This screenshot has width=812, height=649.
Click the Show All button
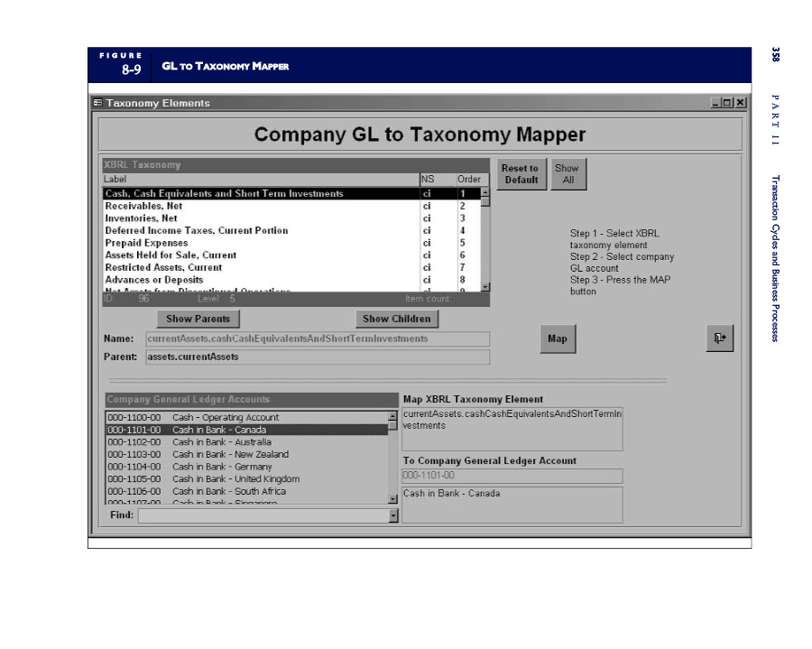pyautogui.click(x=567, y=174)
